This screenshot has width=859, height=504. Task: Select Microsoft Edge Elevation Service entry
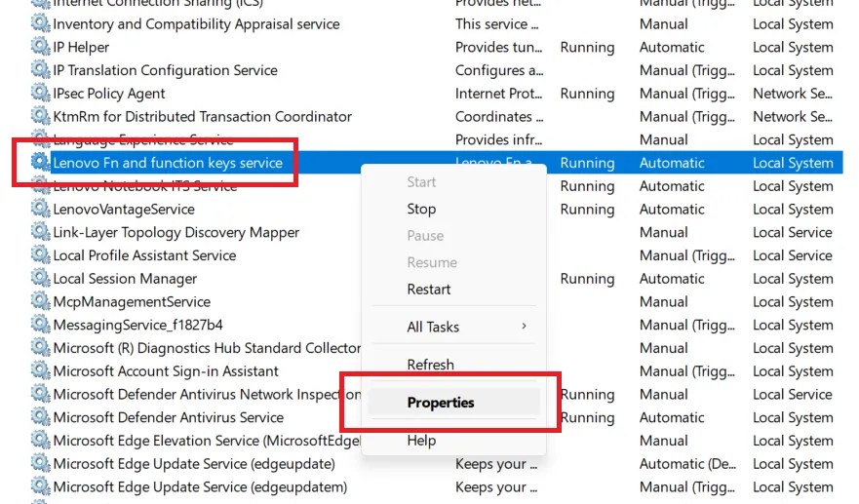tap(207, 441)
